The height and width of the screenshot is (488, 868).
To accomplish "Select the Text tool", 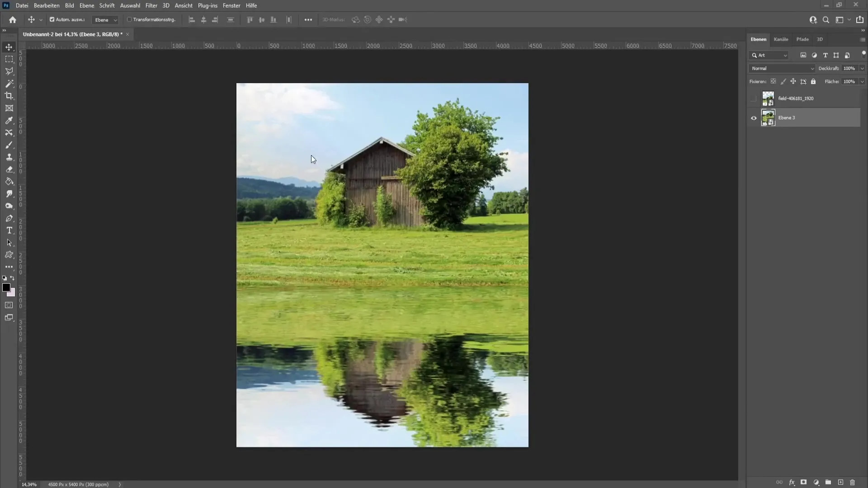I will point(9,230).
